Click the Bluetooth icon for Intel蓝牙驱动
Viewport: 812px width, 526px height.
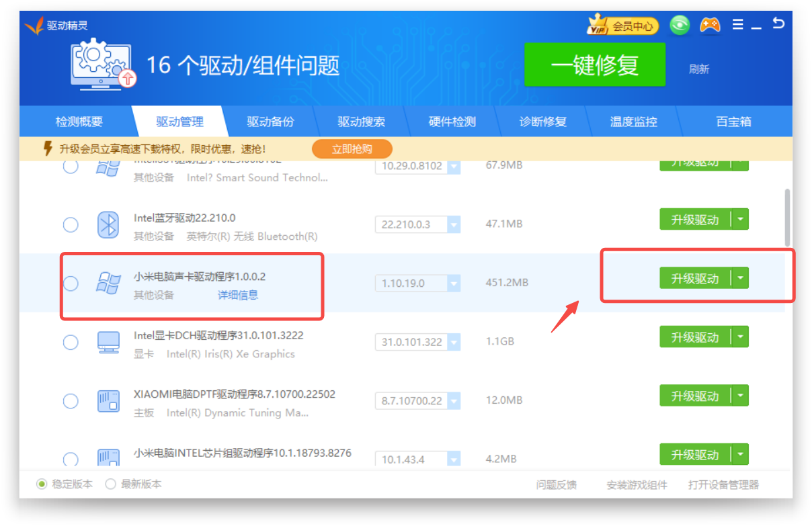(108, 224)
